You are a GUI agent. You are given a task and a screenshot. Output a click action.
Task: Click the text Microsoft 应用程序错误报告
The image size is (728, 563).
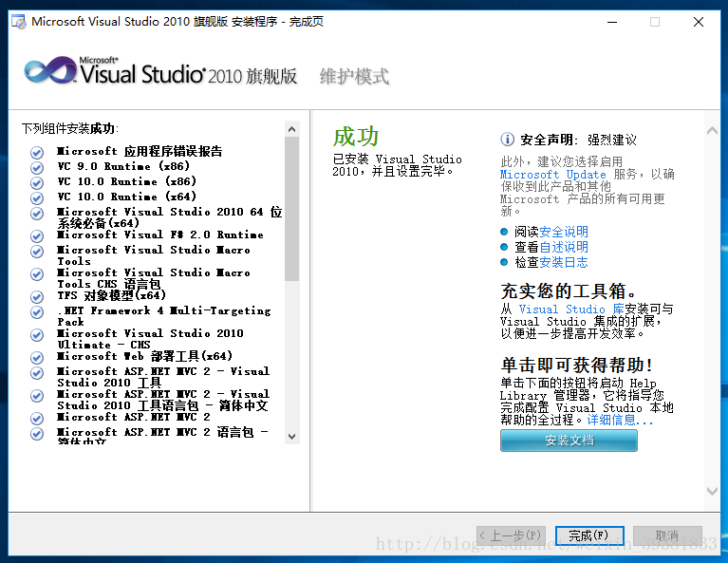tap(140, 151)
